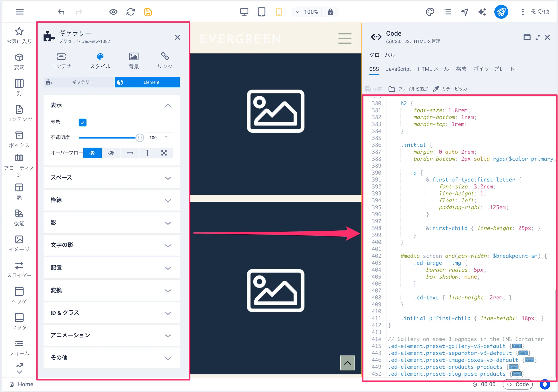Screen dimensions: 558x392
Task: Open the カラーピッカー color picker
Action: click(452, 89)
